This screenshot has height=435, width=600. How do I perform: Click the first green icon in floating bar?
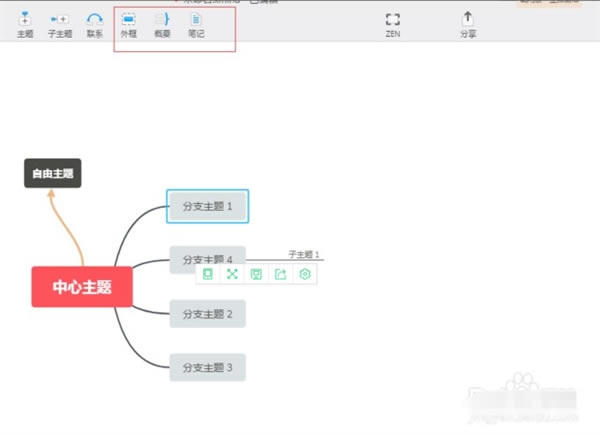[x=208, y=274]
